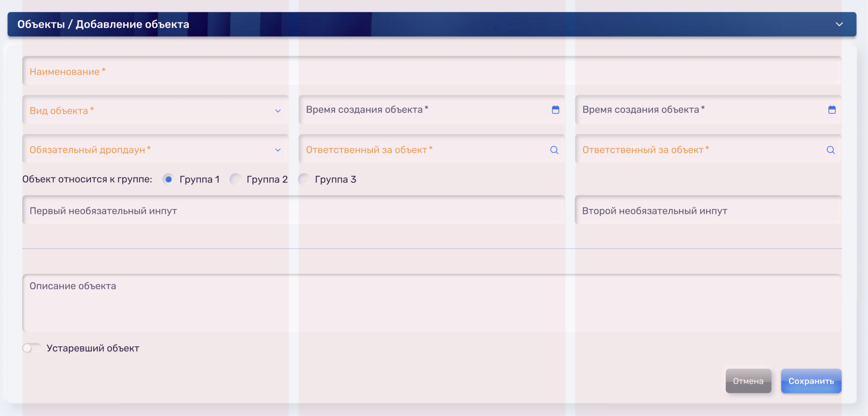The width and height of the screenshot is (868, 416).
Task: Select the Группа 1 radio button
Action: point(168,179)
